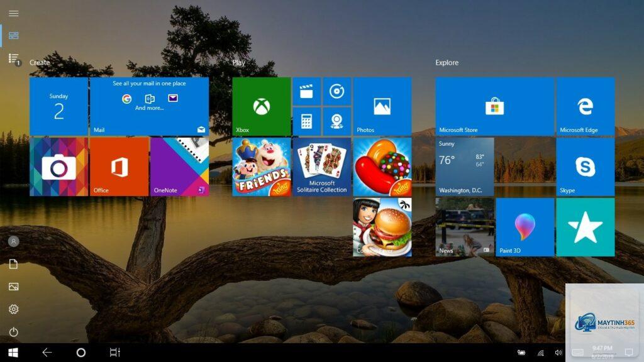Click the Play group heading

[238, 62]
